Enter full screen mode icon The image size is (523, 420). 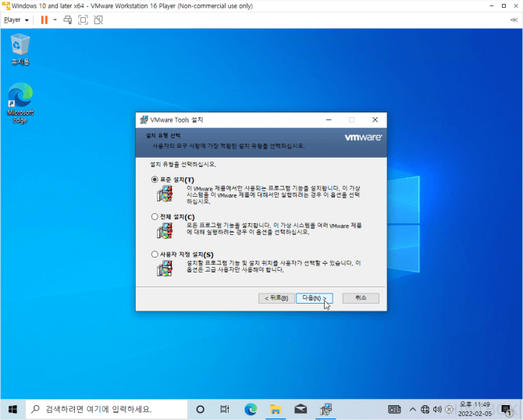tap(83, 20)
